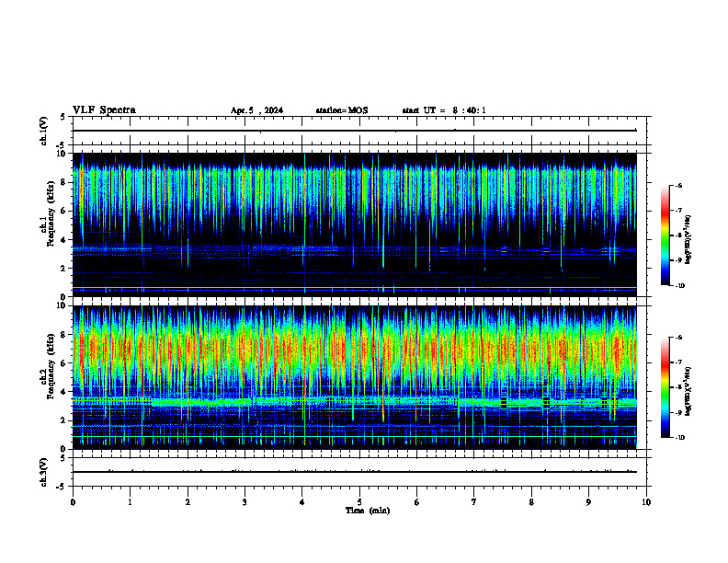Click the "station=MOS" header label
The width and height of the screenshot is (728, 563).
coord(342,110)
